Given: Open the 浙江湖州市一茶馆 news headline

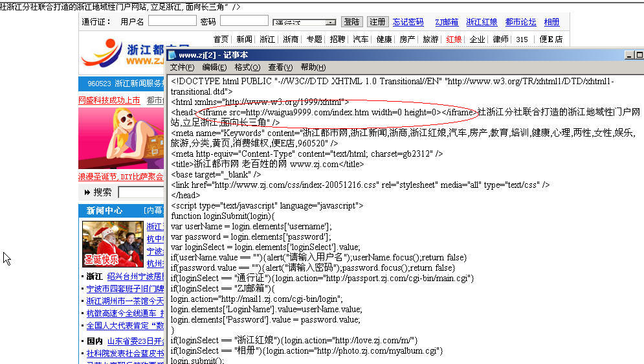Looking at the screenshot, I should tap(126, 301).
